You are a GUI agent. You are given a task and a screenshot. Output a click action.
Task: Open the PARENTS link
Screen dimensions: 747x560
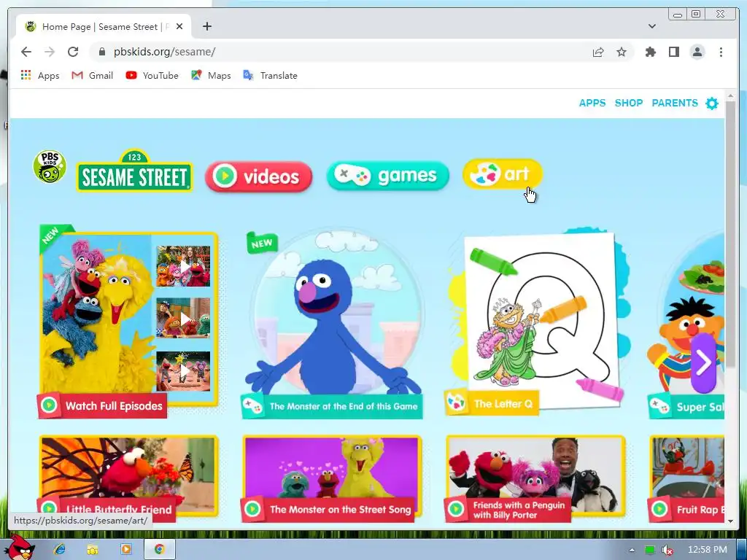click(x=675, y=103)
